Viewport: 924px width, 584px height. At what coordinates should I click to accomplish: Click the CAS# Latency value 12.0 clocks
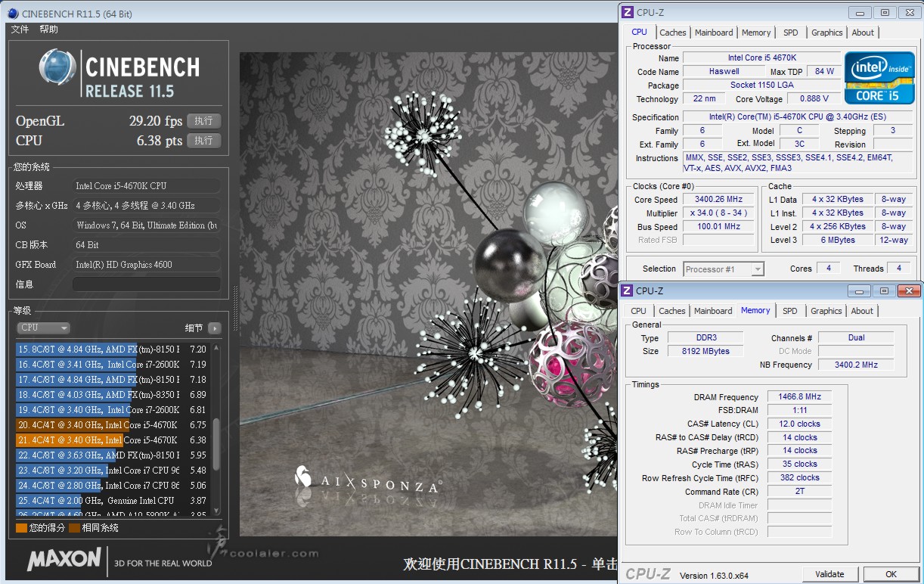[799, 424]
